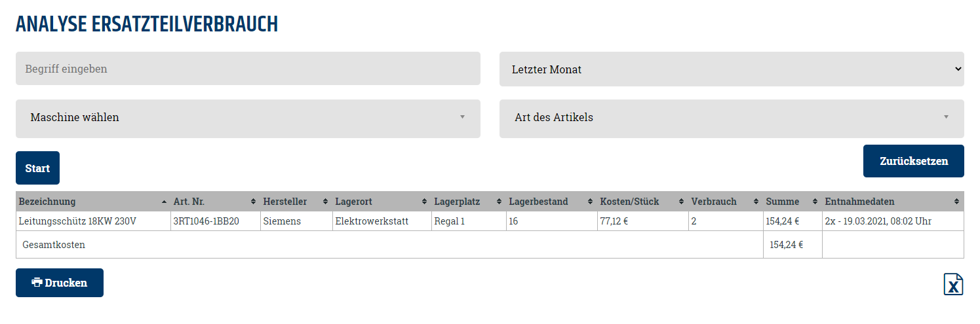Sort table by Hersteller column
This screenshot has height=324, width=980.
pyautogui.click(x=296, y=202)
